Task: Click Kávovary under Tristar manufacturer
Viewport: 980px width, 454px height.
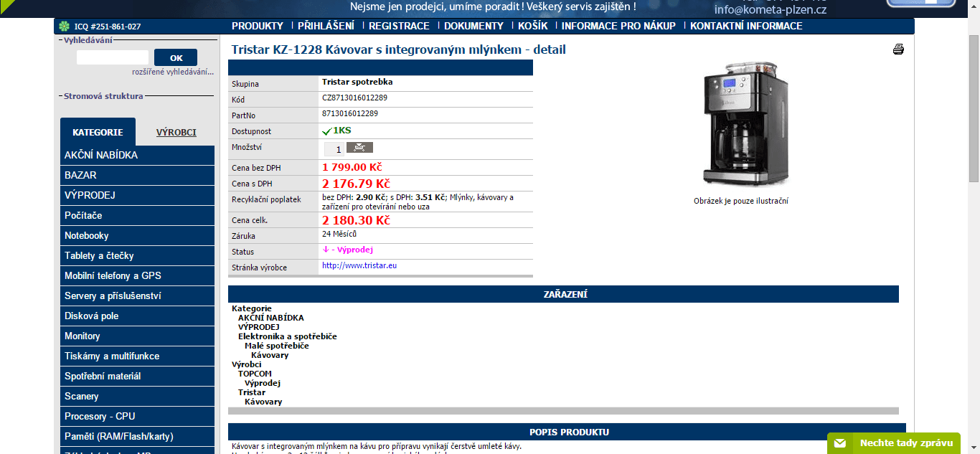Action: click(x=263, y=402)
